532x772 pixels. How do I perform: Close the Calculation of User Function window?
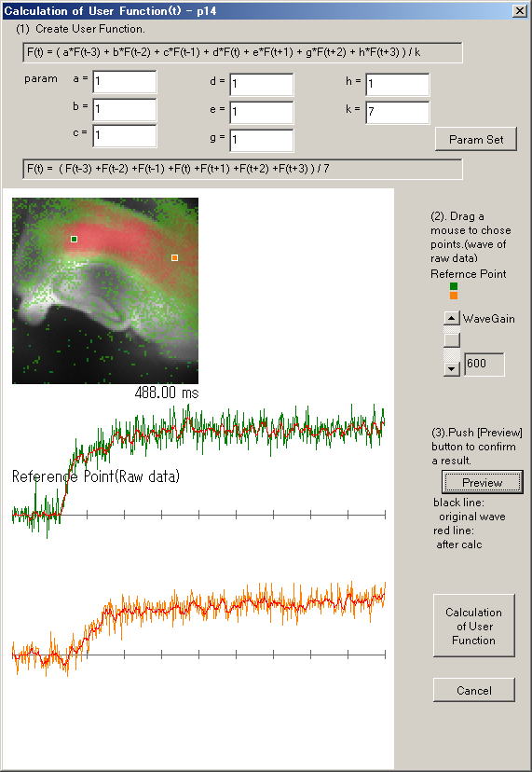[520, 11]
